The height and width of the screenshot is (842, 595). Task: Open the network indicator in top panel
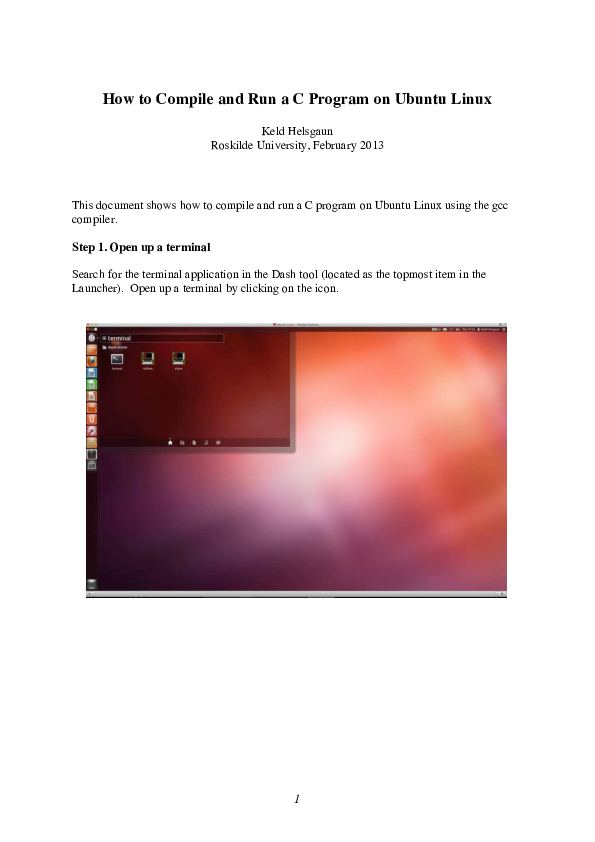point(452,330)
